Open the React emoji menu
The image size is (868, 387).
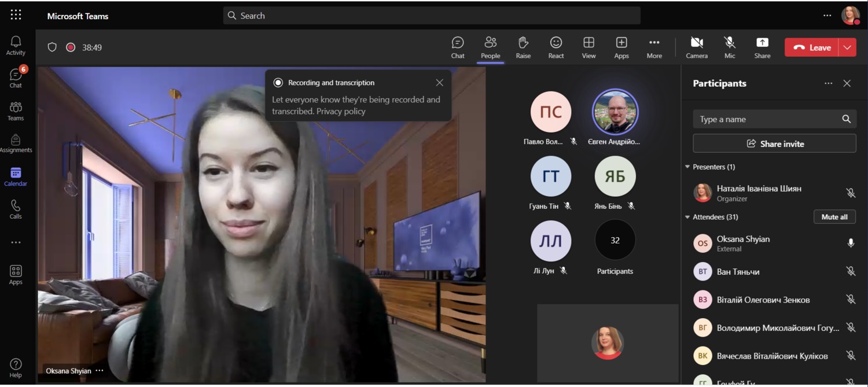(556, 47)
